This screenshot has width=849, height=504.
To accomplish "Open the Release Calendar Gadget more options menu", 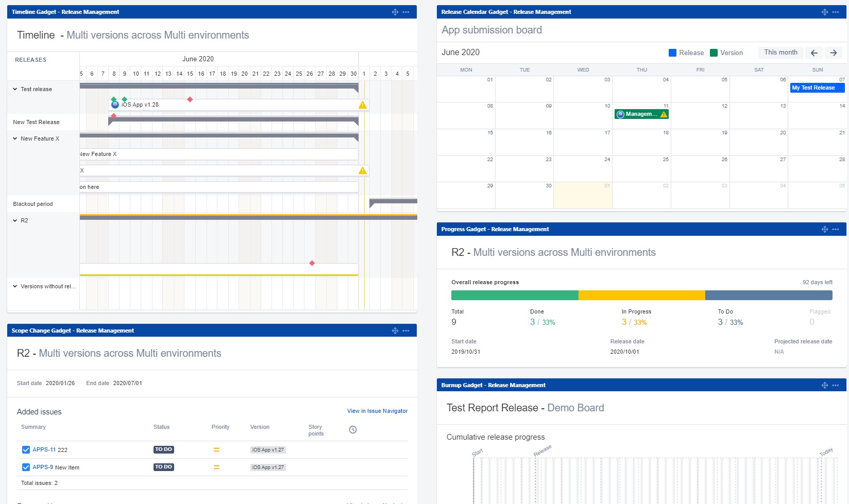I will 835,12.
